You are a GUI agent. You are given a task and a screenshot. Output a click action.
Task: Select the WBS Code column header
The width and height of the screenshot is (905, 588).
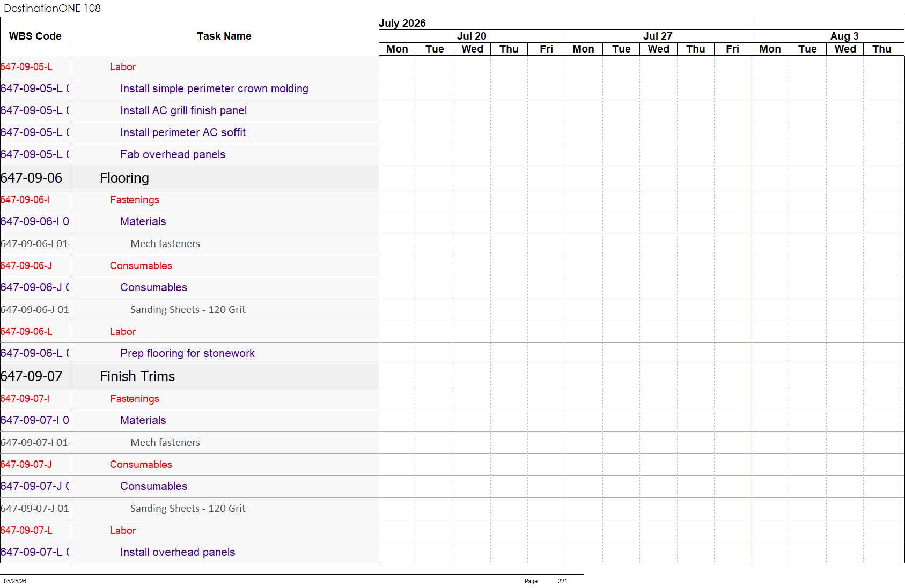pyautogui.click(x=35, y=36)
